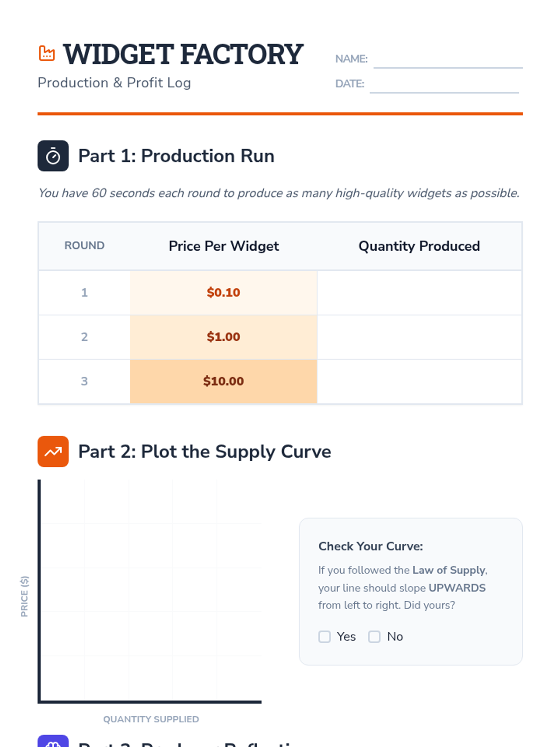The image size is (560, 747).
Task: Click the purple Part 3 section icon
Action: pos(53,742)
